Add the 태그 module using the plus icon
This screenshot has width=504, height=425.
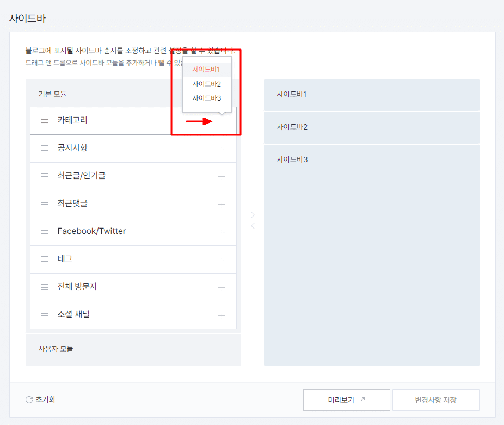pyautogui.click(x=222, y=259)
